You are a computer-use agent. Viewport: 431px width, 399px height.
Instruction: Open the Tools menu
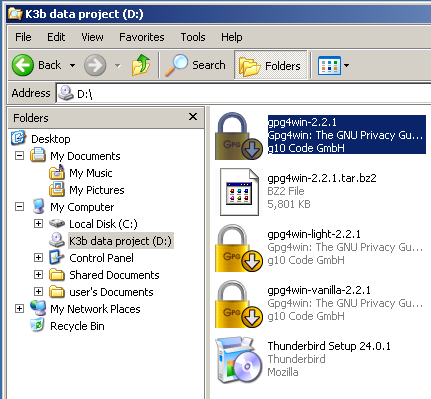(x=193, y=37)
